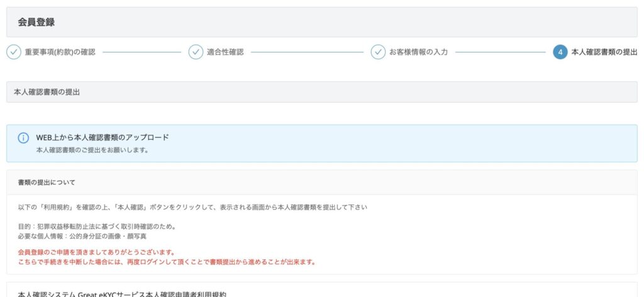This screenshot has height=297, width=644.
Task: Click the instruction line mentioning 「利用規約」 and 「本人確認」
Action: coord(192,207)
